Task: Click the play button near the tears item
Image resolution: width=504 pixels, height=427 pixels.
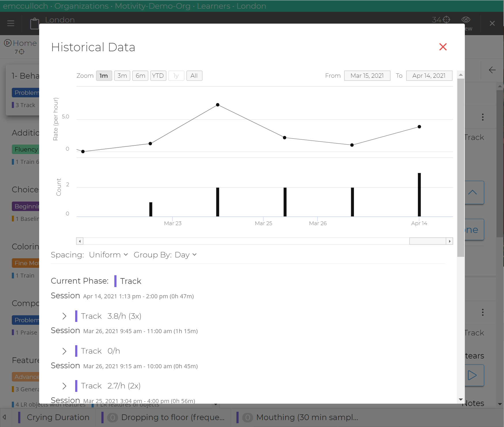Action: pyautogui.click(x=472, y=375)
